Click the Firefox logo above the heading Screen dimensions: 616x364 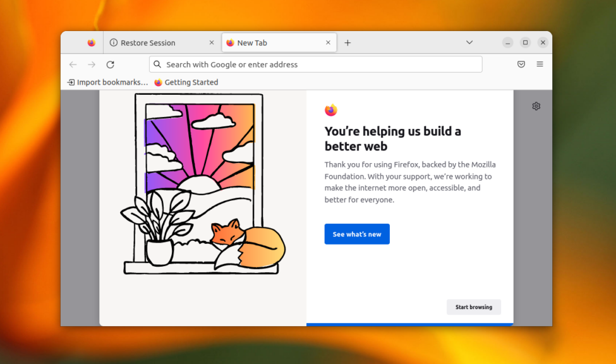point(331,110)
